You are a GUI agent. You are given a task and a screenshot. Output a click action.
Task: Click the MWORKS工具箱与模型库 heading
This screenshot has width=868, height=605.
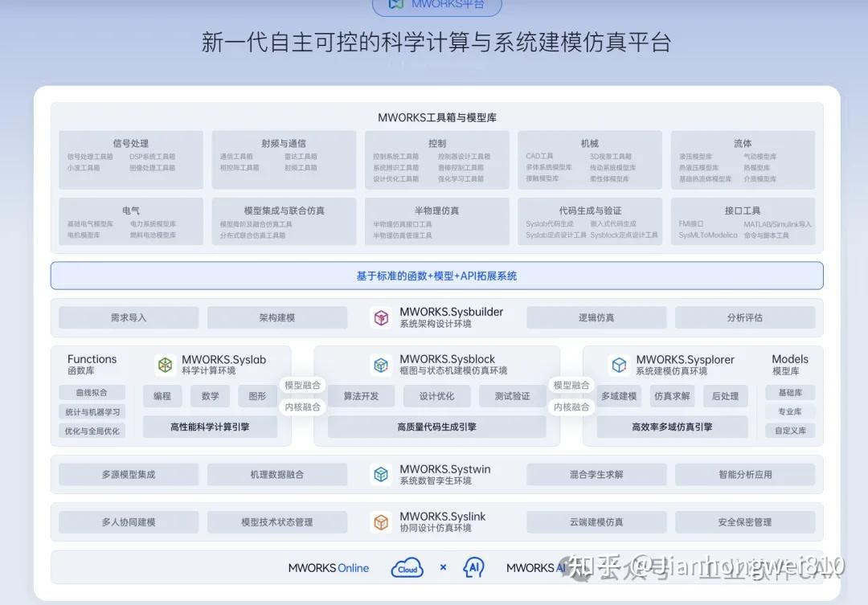[x=436, y=117]
